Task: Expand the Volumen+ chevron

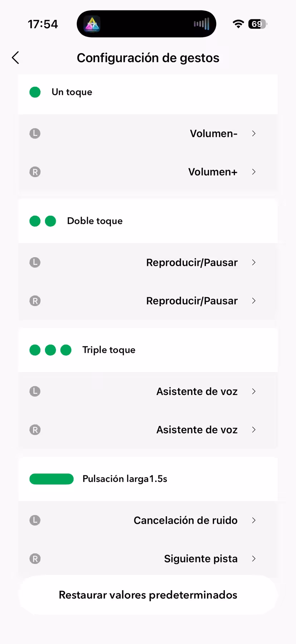Action: pos(253,172)
